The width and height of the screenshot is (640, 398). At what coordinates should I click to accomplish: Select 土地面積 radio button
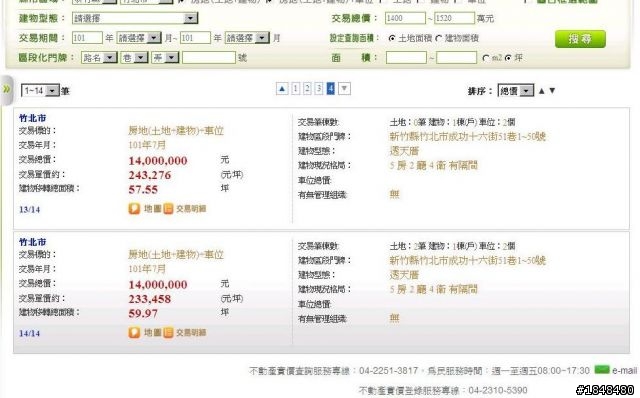(392, 38)
